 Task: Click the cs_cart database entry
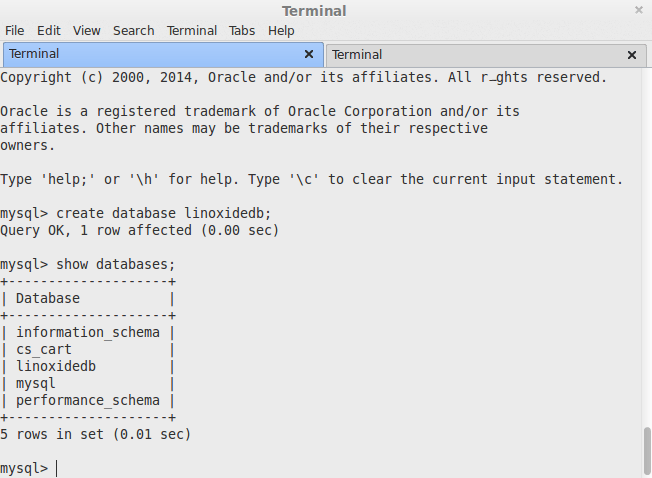(44, 349)
